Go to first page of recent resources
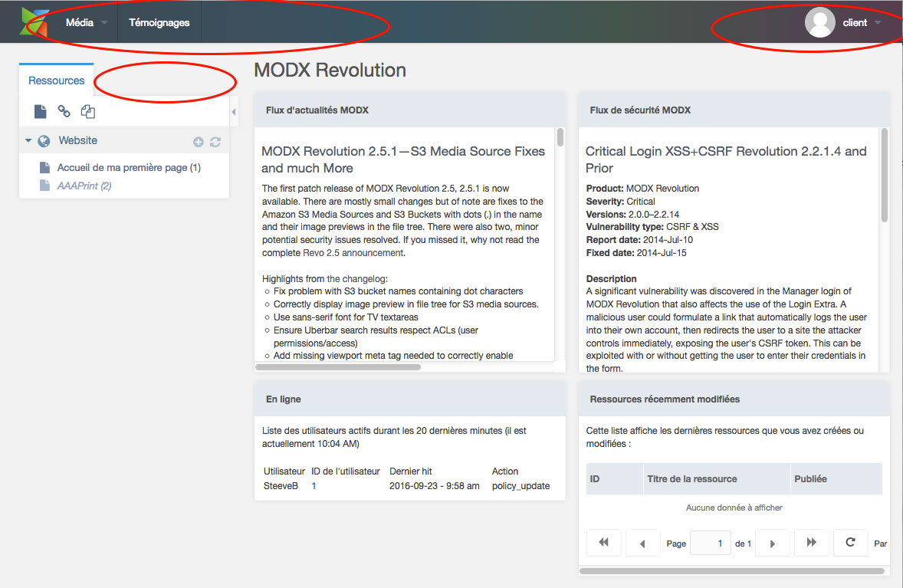 point(603,543)
